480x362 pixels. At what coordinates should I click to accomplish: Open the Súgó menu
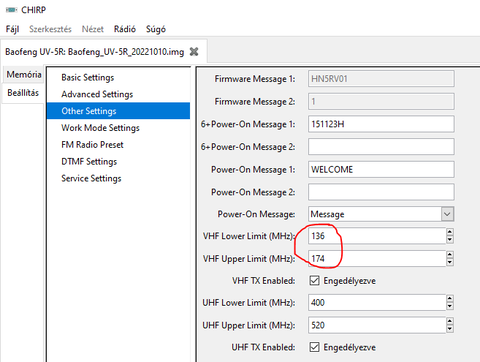(156, 29)
